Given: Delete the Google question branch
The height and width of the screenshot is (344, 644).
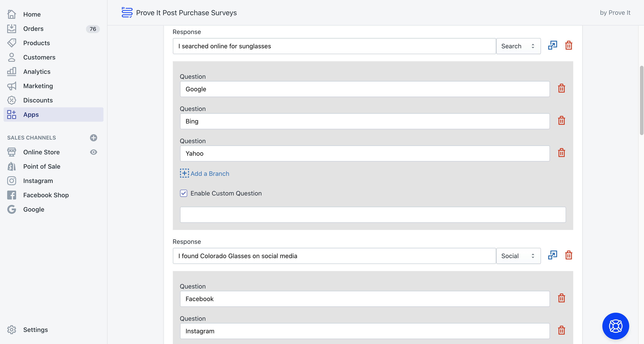Looking at the screenshot, I should point(561,88).
